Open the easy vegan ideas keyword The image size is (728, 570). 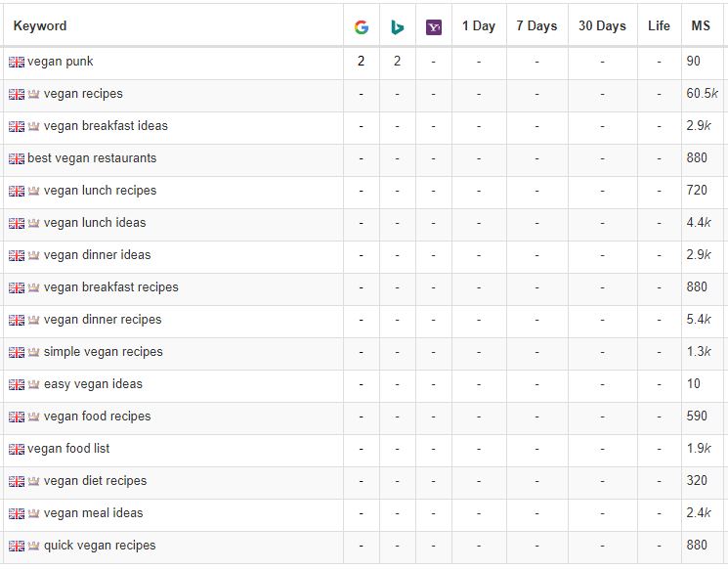pyautogui.click(x=94, y=384)
